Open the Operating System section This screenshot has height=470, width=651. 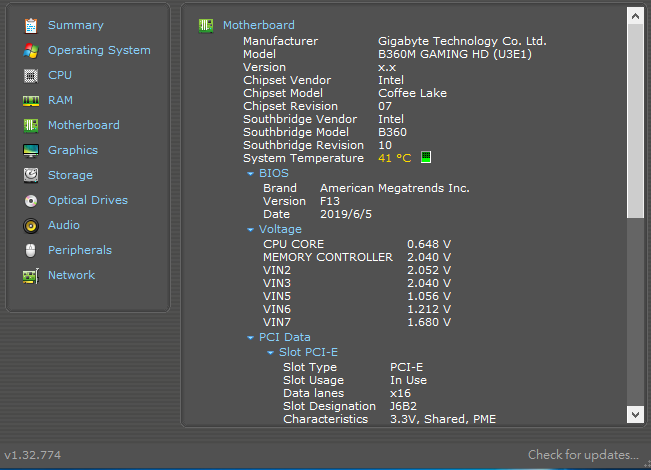pos(99,50)
